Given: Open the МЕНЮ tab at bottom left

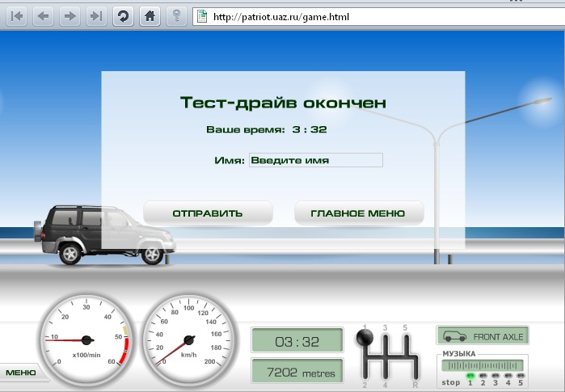Looking at the screenshot, I should 21,373.
